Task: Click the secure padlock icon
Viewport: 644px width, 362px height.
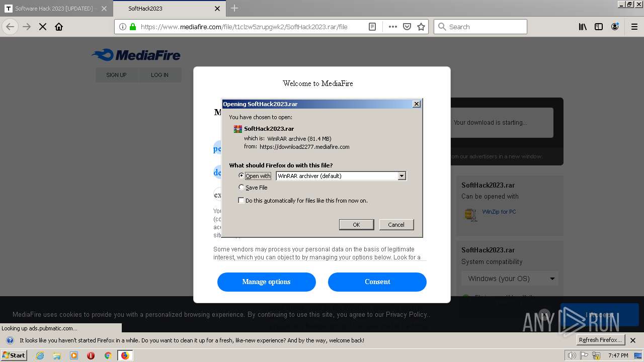Action: pyautogui.click(x=133, y=27)
